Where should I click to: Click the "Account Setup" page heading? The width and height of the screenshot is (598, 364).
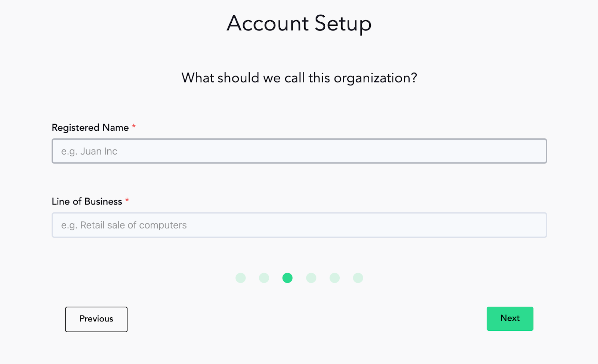[x=299, y=23]
